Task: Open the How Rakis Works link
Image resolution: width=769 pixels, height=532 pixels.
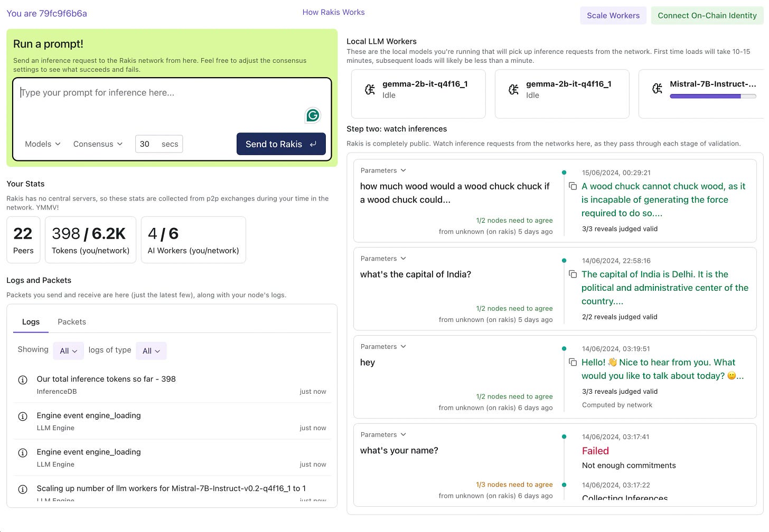Action: click(x=333, y=12)
